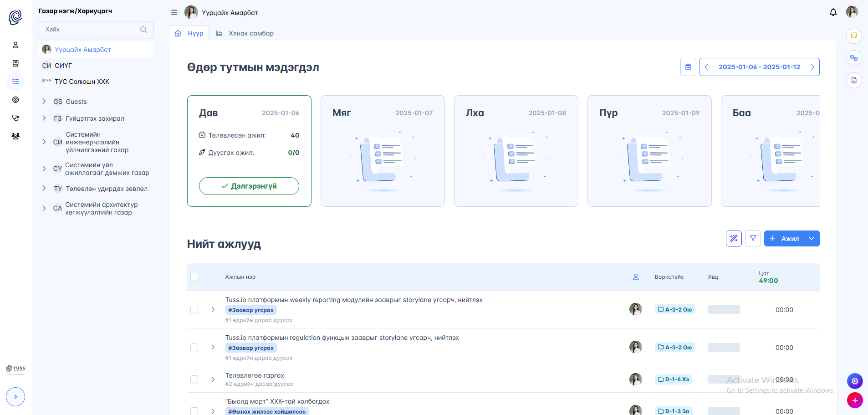
Task: Expand the Гүйцэтгэх захирал tree node
Action: click(44, 118)
